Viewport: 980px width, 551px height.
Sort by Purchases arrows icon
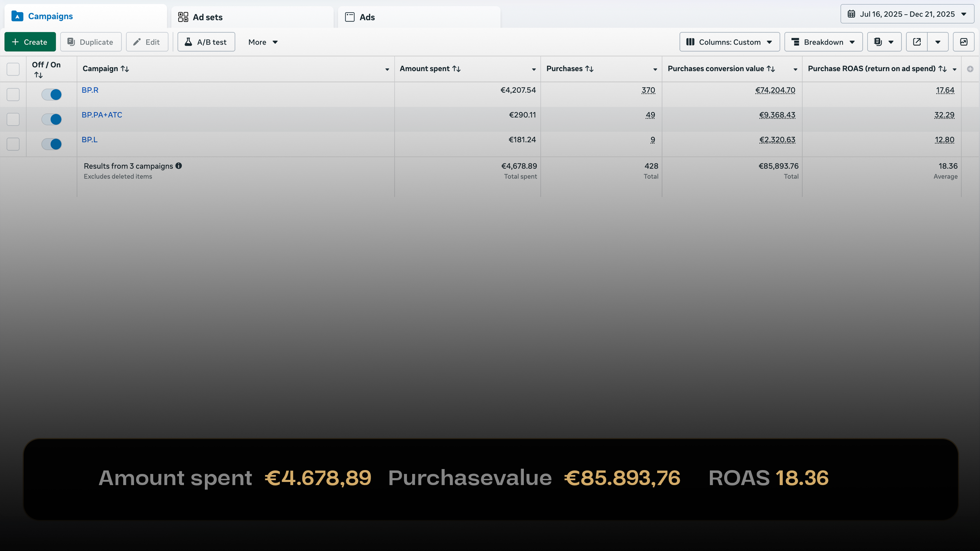[x=589, y=69]
